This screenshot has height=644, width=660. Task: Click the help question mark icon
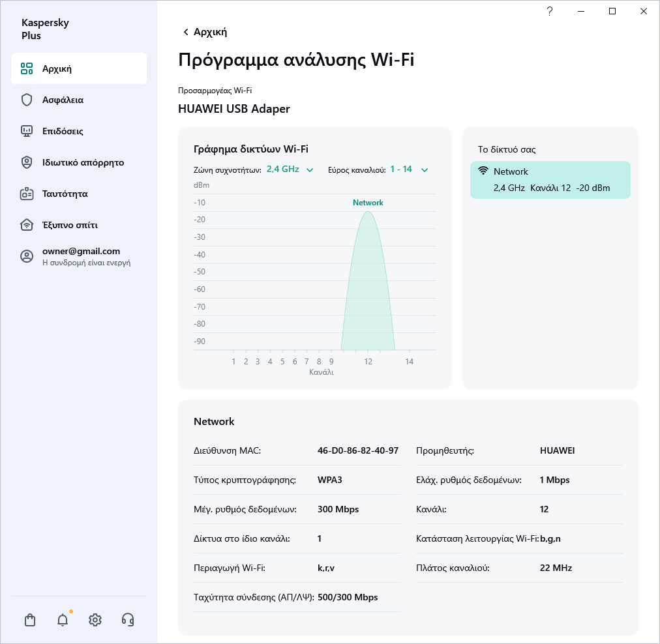coord(550,11)
